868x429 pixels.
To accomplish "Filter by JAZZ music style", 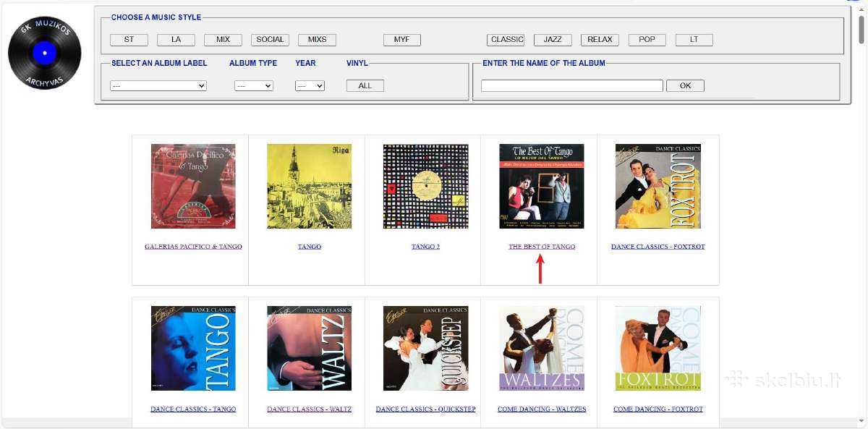I will [553, 40].
